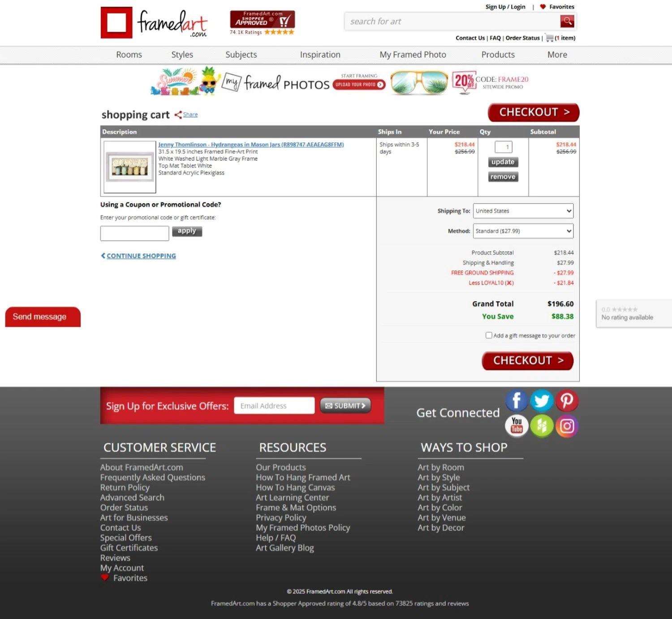This screenshot has width=672, height=619.
Task: Open Art Gallery Blog footer link
Action: point(285,548)
